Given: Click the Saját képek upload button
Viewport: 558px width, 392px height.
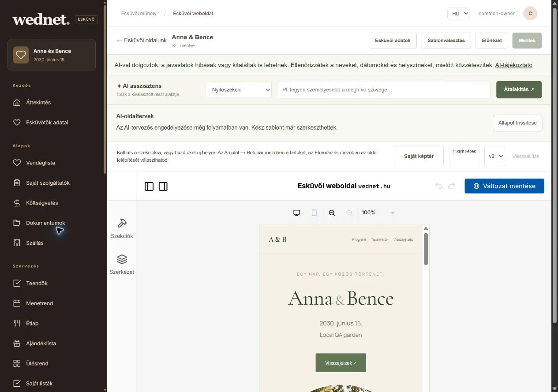Looking at the screenshot, I should point(464,157).
